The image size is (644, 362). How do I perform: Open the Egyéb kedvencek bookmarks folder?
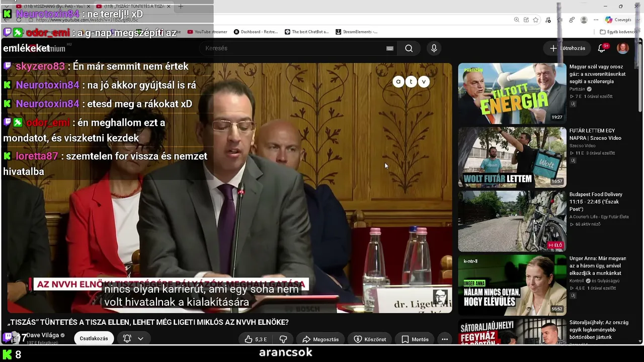pos(618,32)
